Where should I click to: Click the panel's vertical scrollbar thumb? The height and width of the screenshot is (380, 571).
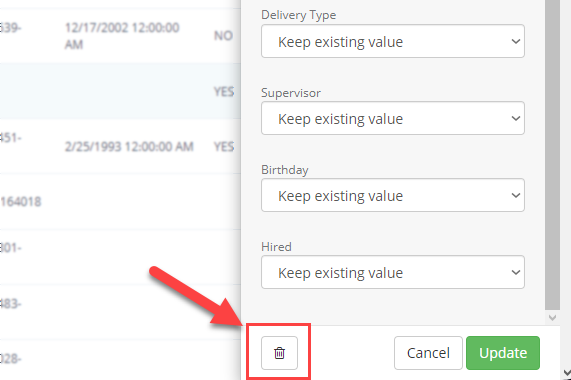click(x=552, y=155)
